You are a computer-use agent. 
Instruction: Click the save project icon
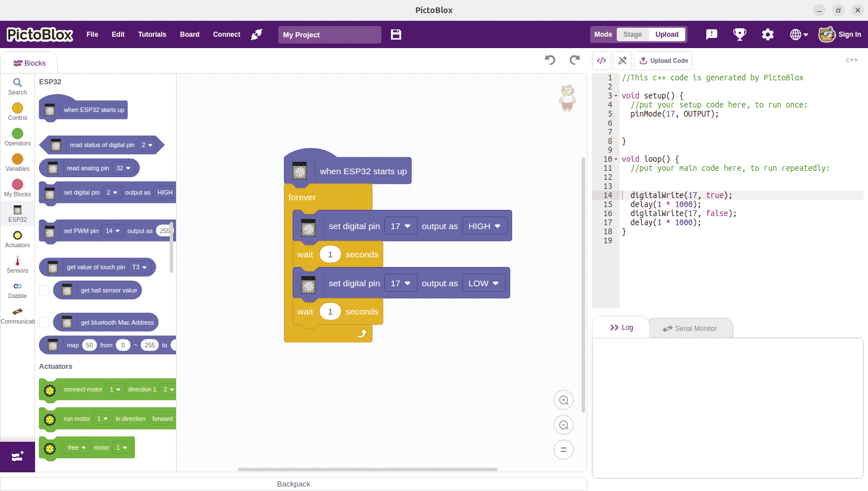(396, 35)
